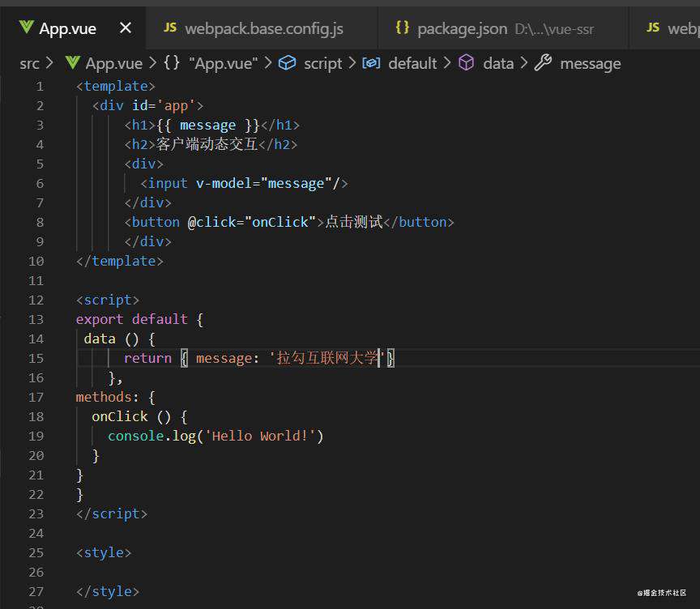Image resolution: width=700 pixels, height=609 pixels.
Task: Click line number 23 in the gutter
Action: pyautogui.click(x=36, y=514)
